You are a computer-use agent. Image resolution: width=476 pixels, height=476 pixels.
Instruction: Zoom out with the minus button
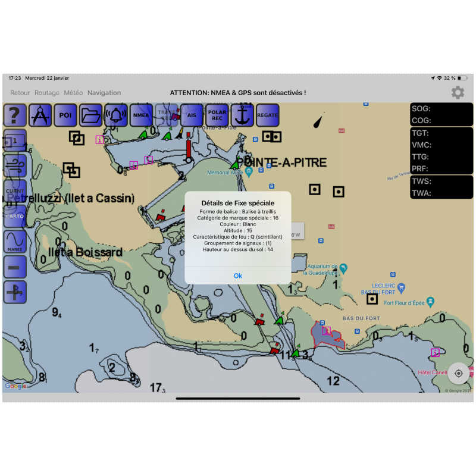point(15,267)
